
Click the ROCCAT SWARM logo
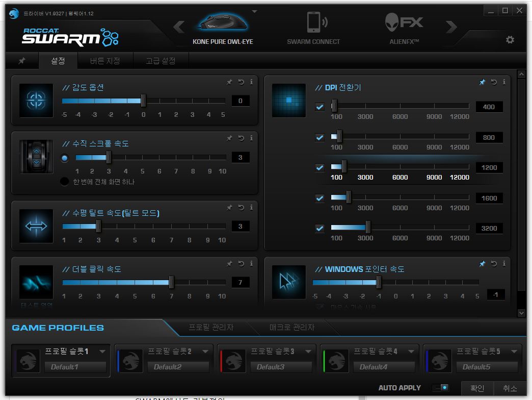[x=70, y=37]
